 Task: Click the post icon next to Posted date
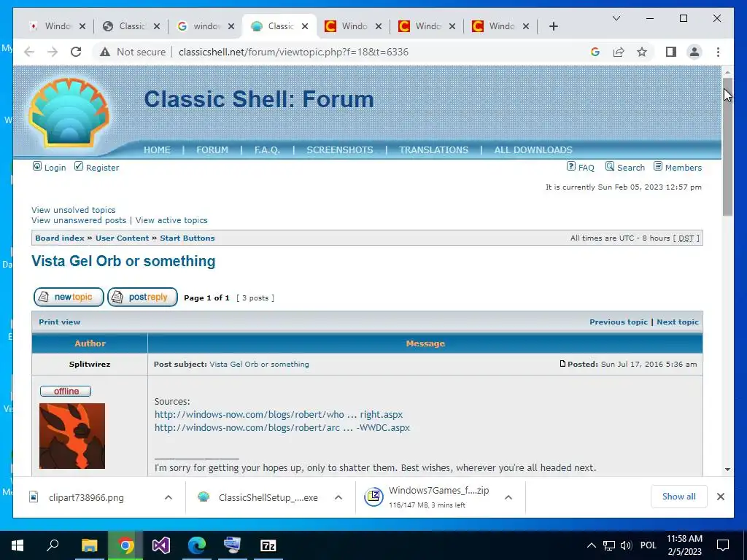[562, 364]
